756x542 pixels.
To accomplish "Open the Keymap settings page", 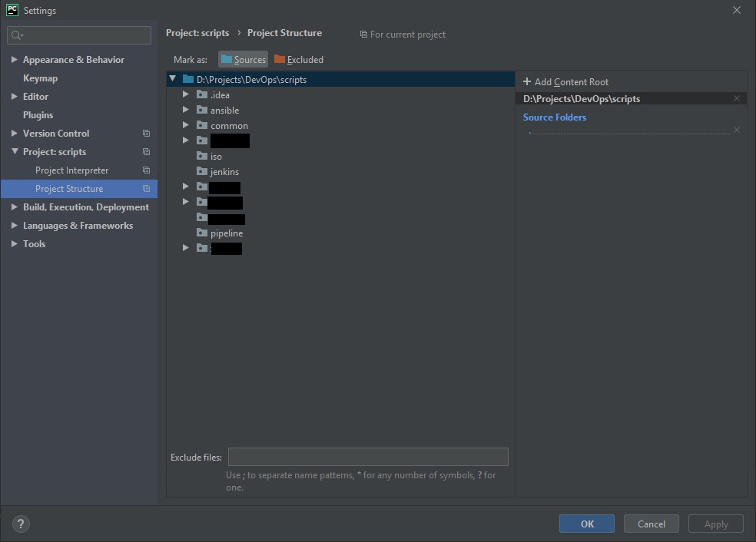I will pos(40,78).
